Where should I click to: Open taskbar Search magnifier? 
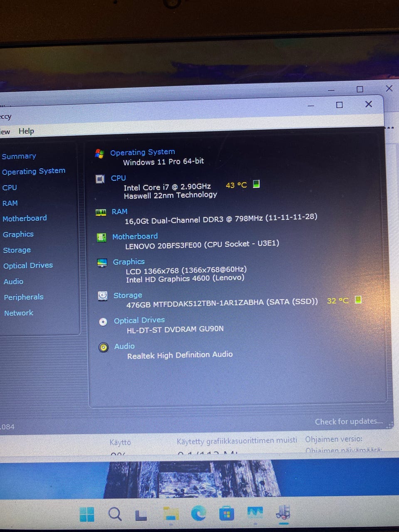coord(115,514)
